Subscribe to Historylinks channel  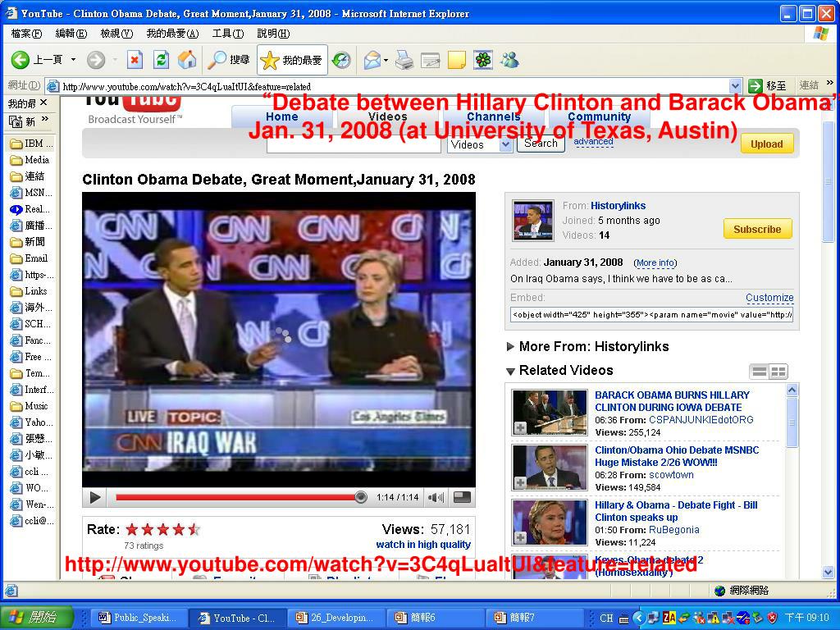pos(757,229)
